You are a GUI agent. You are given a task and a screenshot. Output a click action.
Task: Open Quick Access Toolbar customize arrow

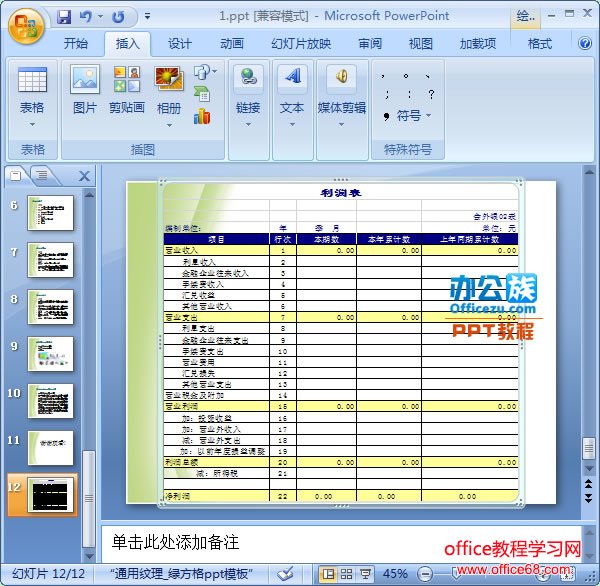tap(147, 16)
